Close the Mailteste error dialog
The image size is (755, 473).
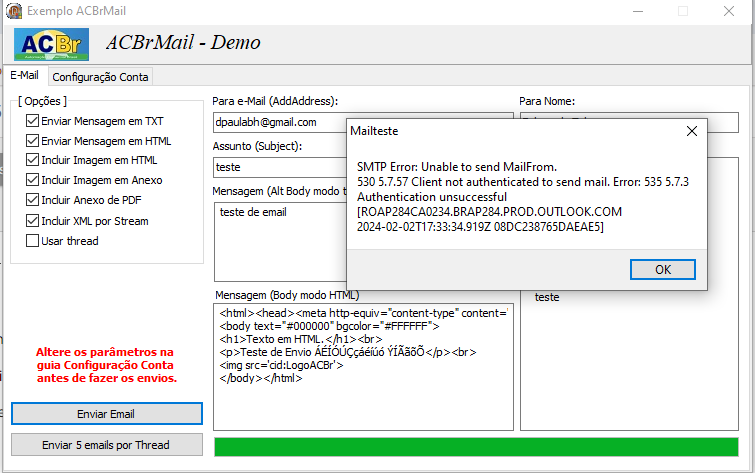coord(692,131)
